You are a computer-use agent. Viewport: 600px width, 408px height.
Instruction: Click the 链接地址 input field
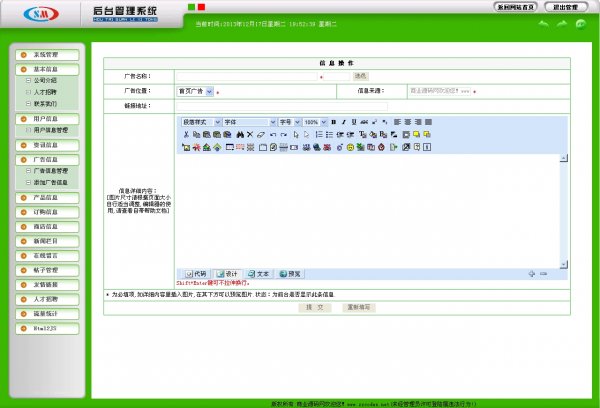coord(282,106)
